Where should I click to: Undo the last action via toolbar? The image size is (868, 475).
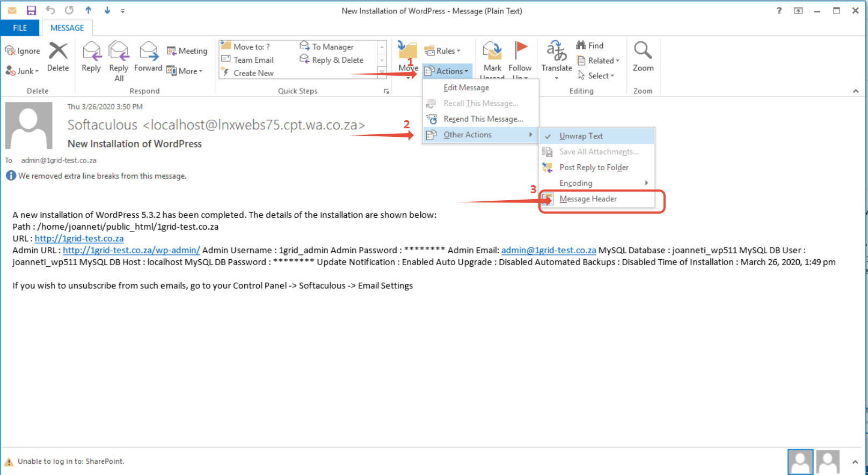[50, 10]
